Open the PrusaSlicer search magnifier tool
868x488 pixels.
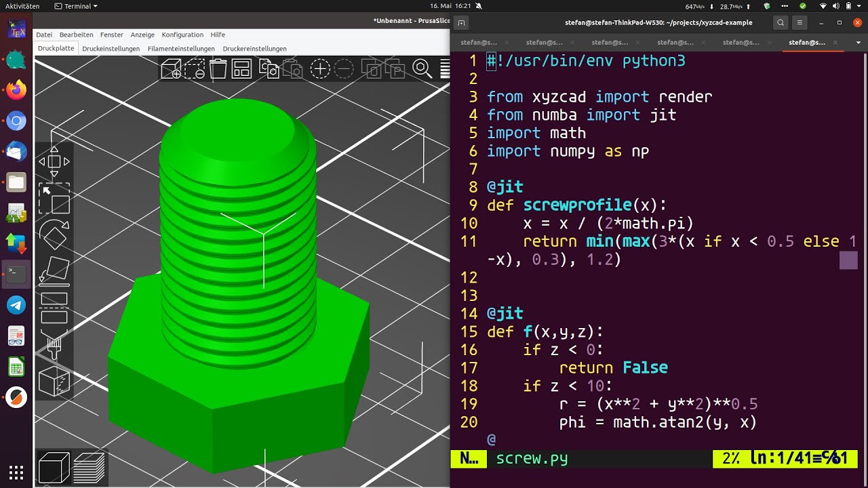422,68
